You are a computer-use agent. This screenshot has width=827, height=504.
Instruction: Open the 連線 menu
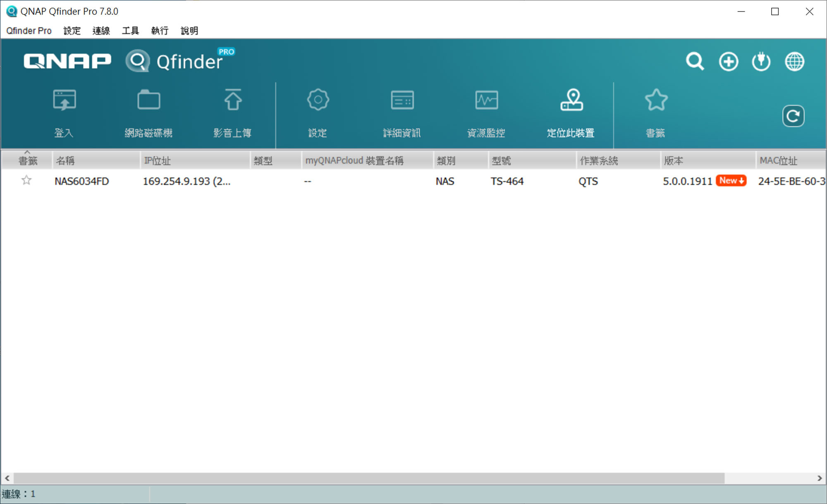(x=101, y=31)
